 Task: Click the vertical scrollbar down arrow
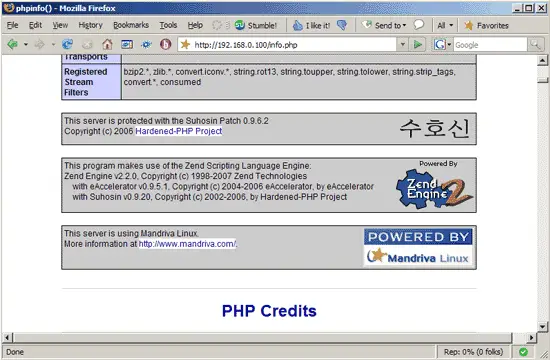542,327
